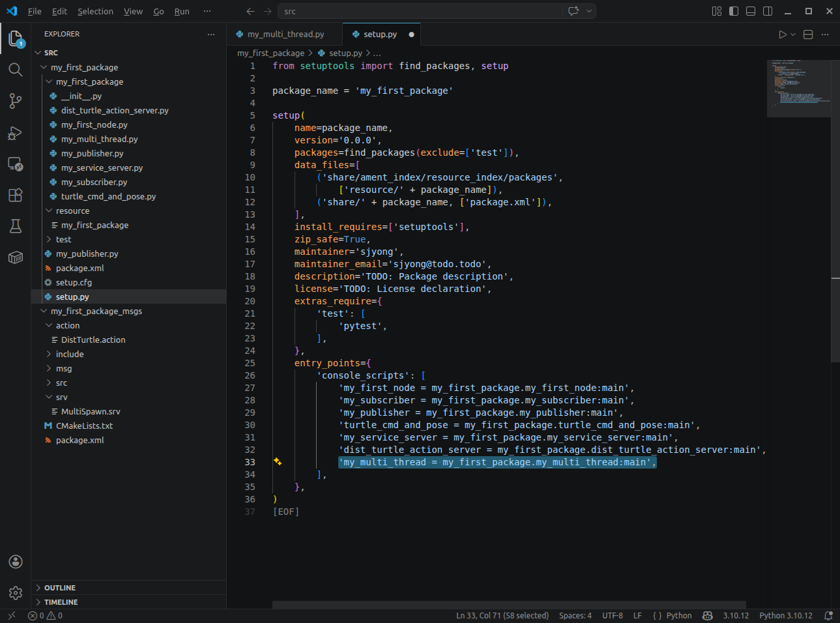Open Explorer views and more actions ellipsis

click(x=210, y=34)
